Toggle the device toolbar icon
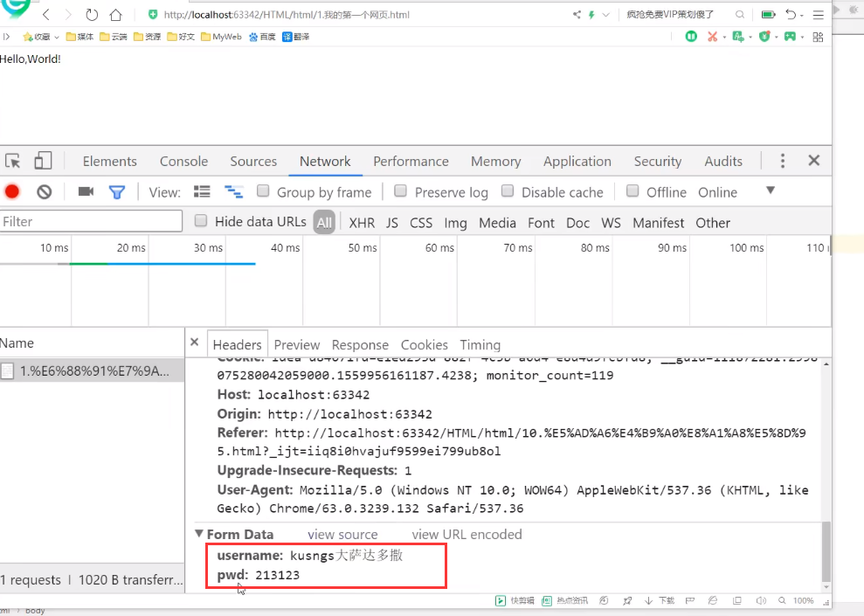Screen dimensions: 864x616 [43, 161]
